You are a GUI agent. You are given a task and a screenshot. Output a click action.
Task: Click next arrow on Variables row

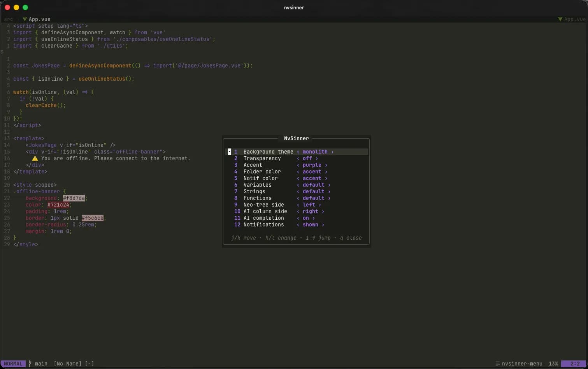329,185
